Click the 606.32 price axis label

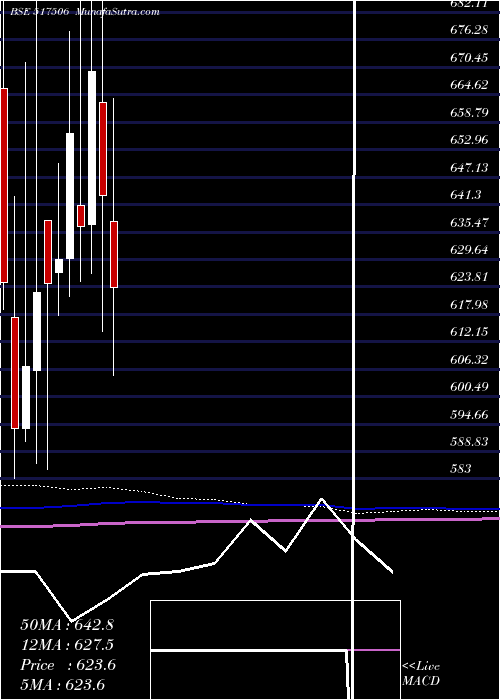point(469,359)
